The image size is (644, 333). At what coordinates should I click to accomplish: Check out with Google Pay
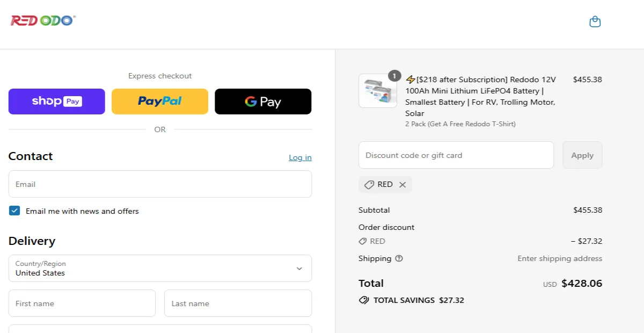coord(263,102)
